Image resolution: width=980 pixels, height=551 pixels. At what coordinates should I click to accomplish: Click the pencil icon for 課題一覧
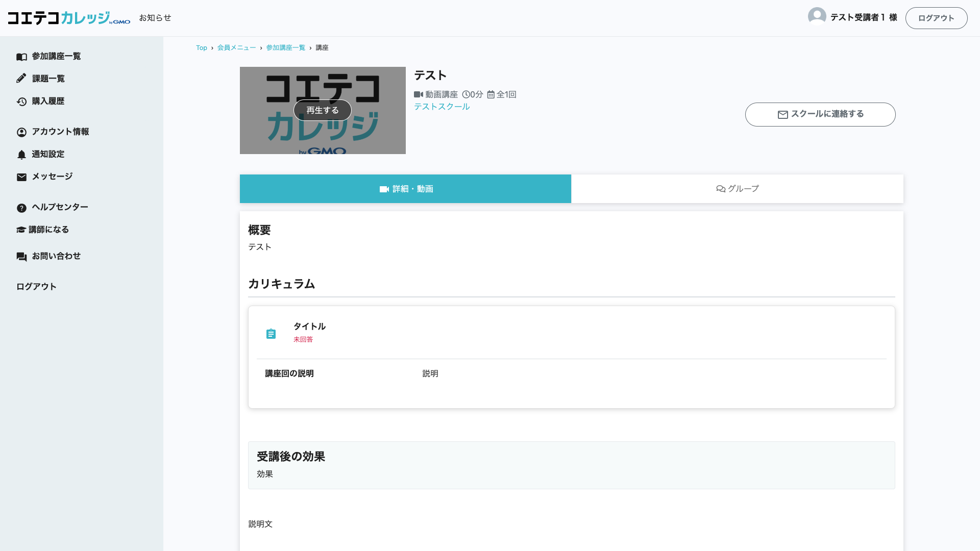(21, 79)
